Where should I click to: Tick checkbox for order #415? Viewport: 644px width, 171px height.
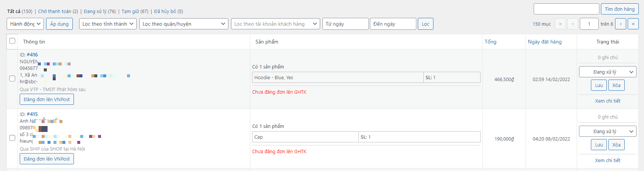[12, 138]
